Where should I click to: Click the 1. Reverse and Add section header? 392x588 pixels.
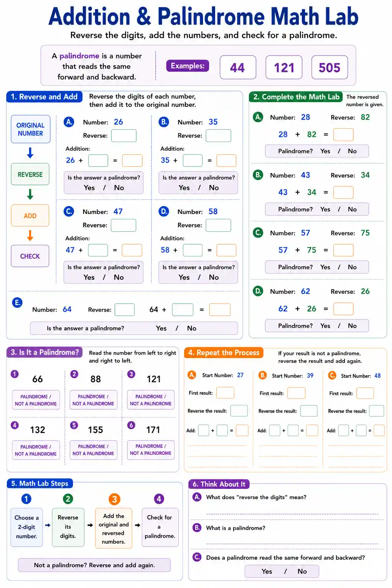click(44, 97)
